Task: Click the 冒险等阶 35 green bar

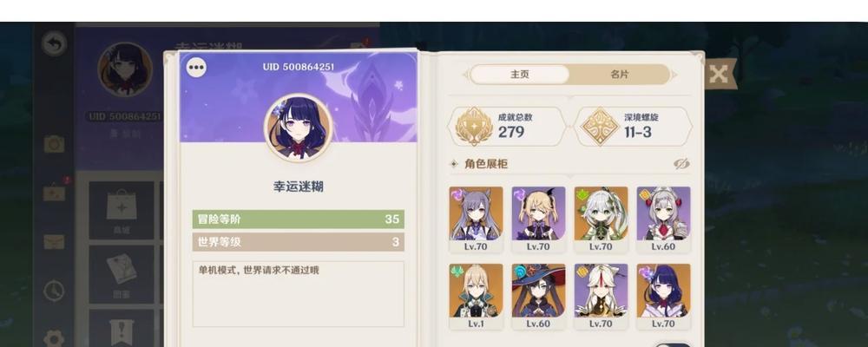Action: coord(299,219)
